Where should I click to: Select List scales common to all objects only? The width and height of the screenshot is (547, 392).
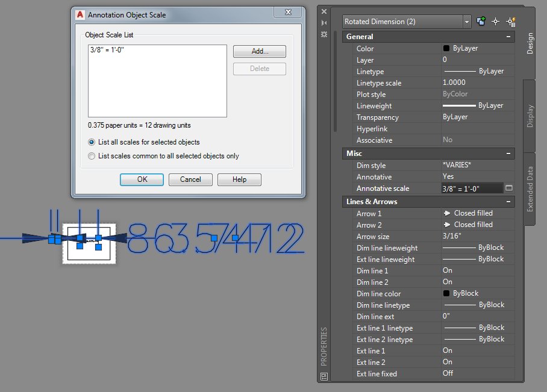(x=92, y=156)
